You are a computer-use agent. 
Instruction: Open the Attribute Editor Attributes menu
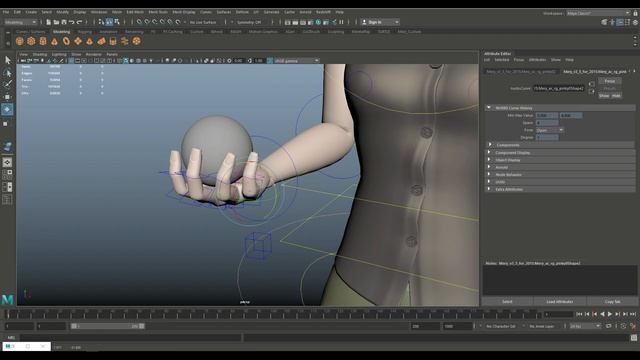(537, 60)
